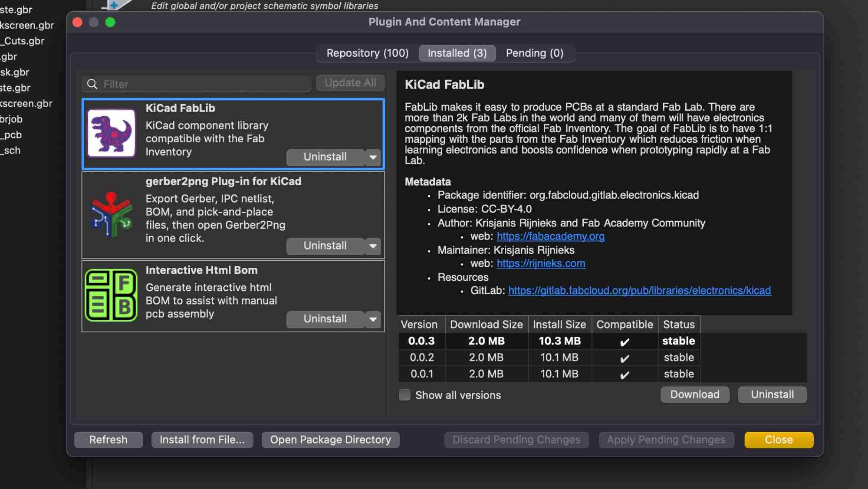Expand Interactive Html Bom Uninstall dropdown arrow
The height and width of the screenshot is (489, 868).
(x=373, y=319)
